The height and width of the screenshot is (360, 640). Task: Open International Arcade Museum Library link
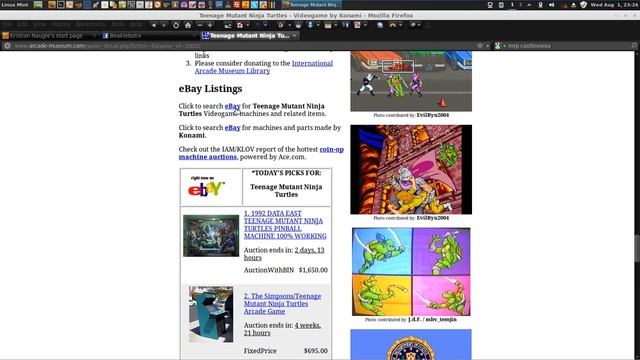[264, 67]
